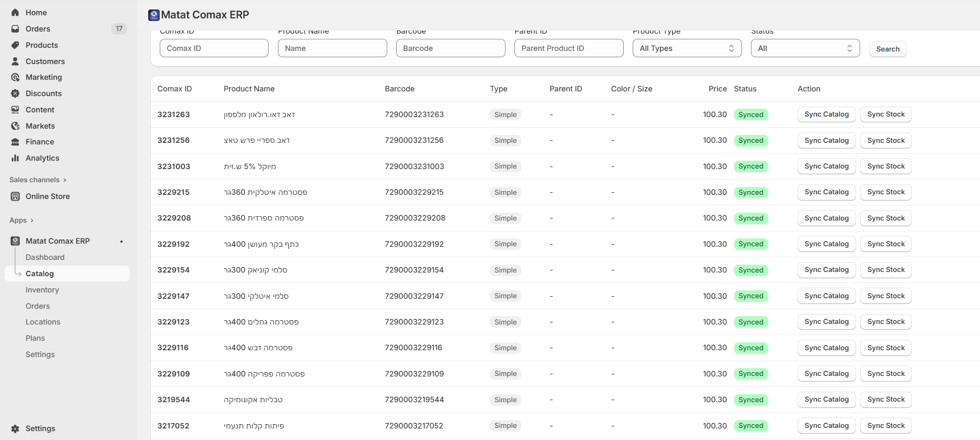Click the Home icon in sidebar
This screenshot has width=980, height=440.
tap(15, 13)
